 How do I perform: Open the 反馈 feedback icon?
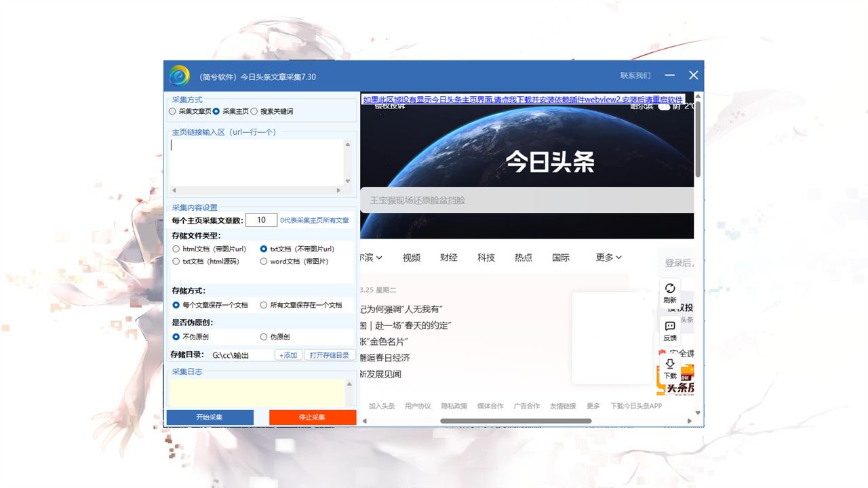670,330
